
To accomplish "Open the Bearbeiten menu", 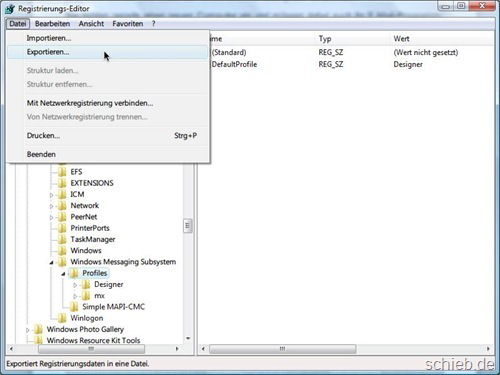I will (52, 24).
